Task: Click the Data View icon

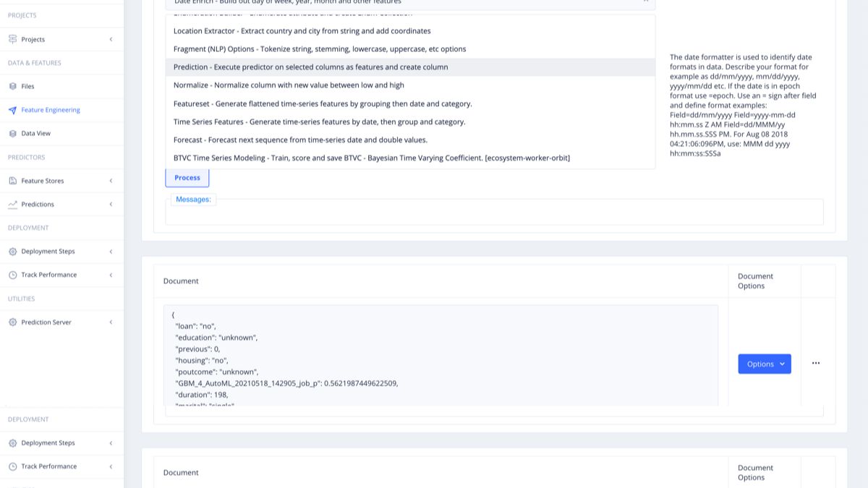Action: click(12, 134)
